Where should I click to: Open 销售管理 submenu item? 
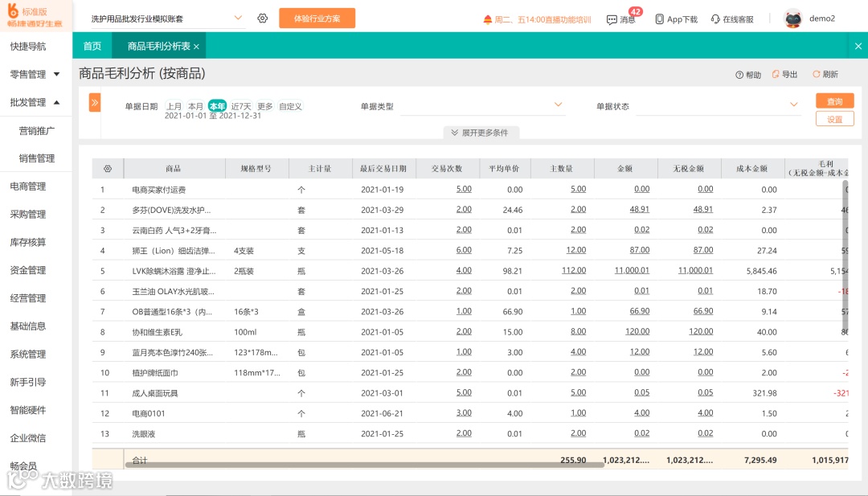(x=36, y=158)
